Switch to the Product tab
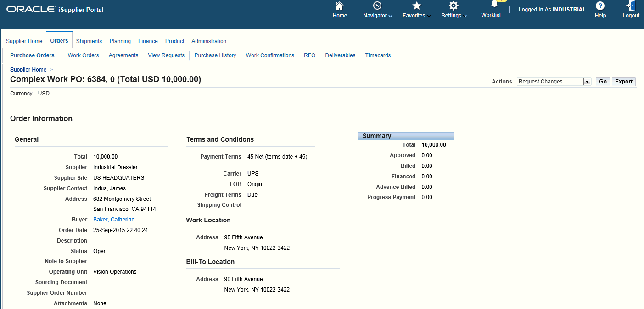The height and width of the screenshot is (309, 644). 174,41
